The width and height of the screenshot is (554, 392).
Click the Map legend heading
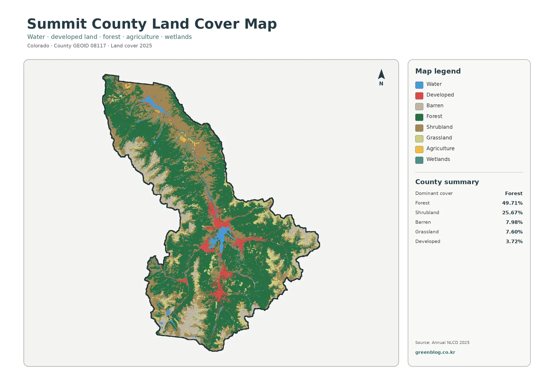(438, 71)
